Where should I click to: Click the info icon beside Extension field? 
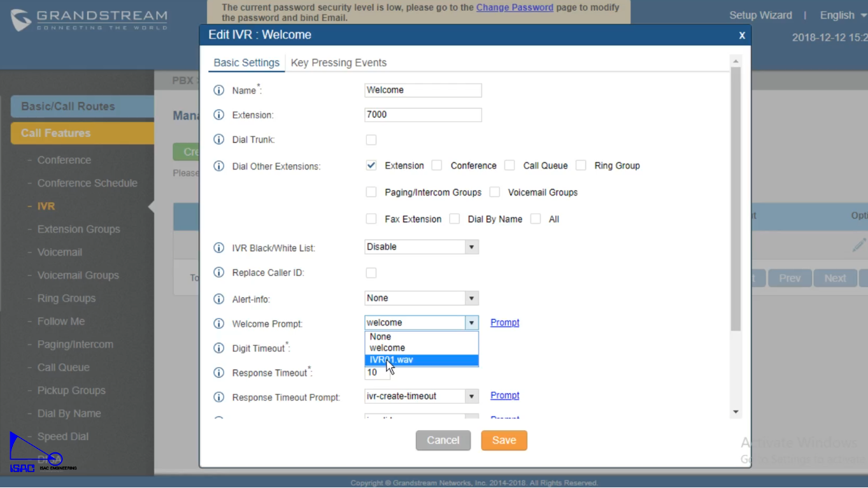click(x=218, y=115)
